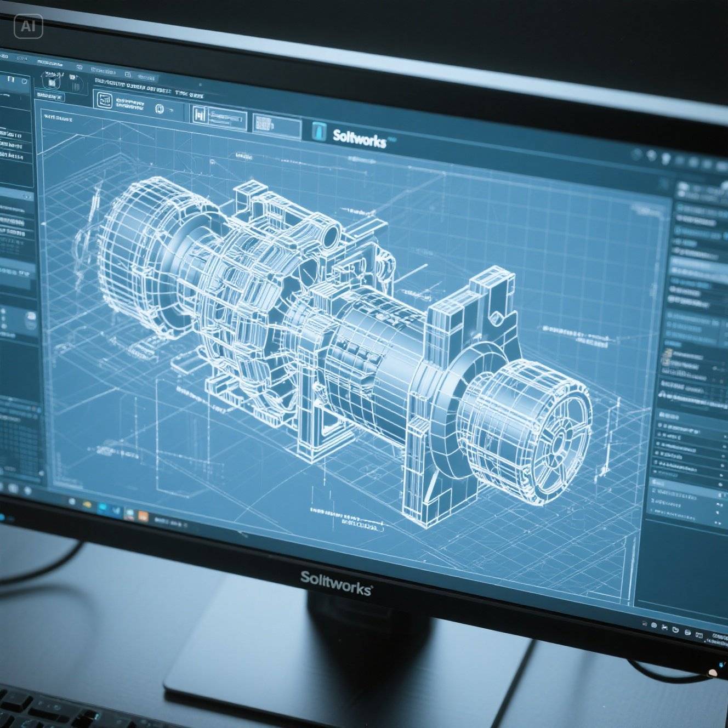Screen dimensions: 728x728
Task: Click the small labeled button below the top-left icons
Action: [50, 96]
